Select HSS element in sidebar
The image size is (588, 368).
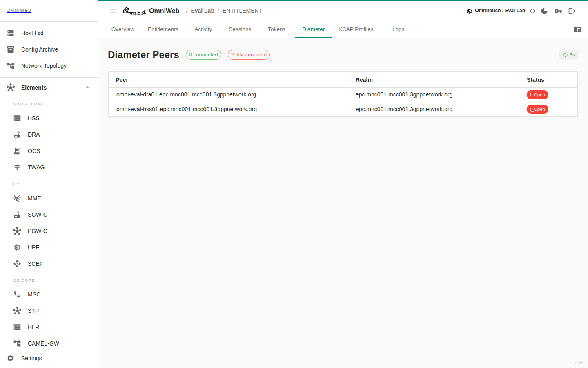click(x=49, y=118)
